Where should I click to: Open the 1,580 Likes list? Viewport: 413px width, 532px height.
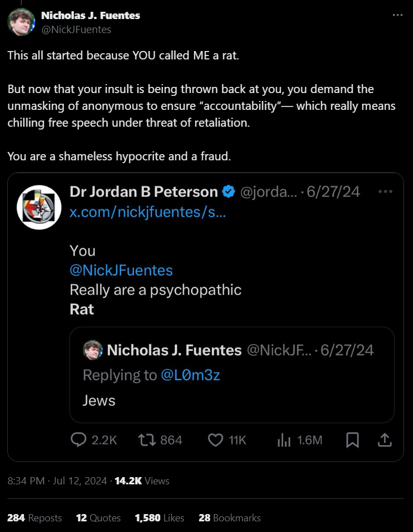[x=159, y=518]
